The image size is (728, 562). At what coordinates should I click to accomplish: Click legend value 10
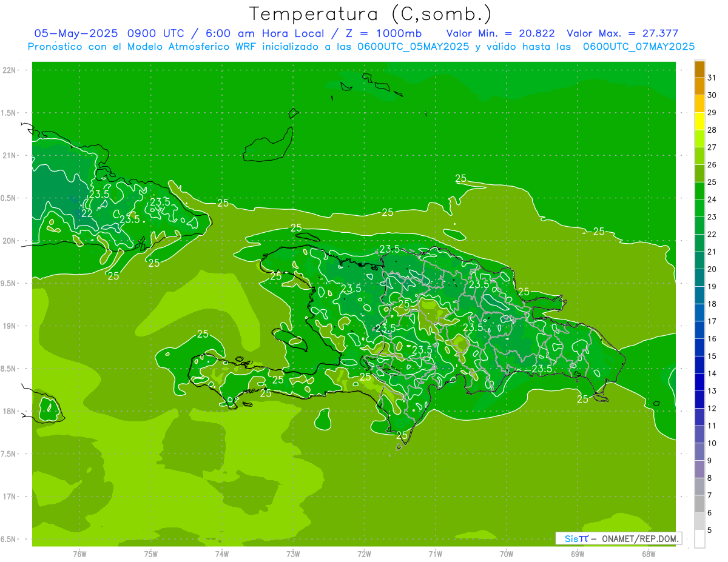coord(712,443)
